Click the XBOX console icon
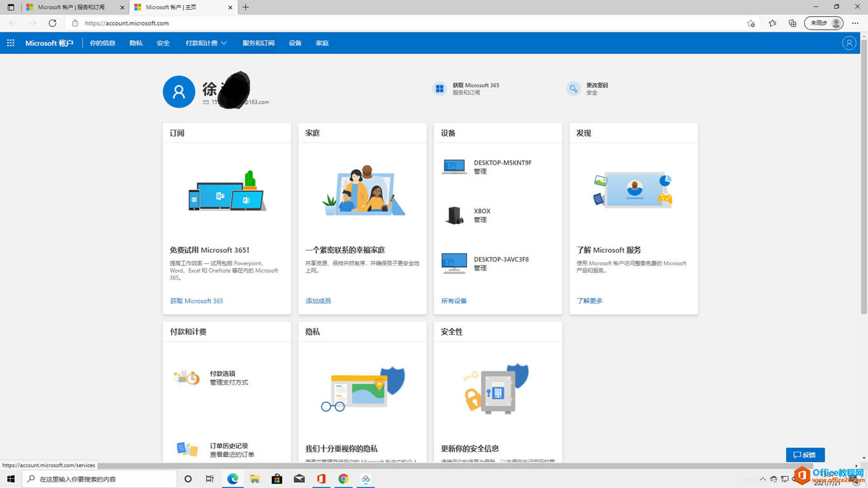 tap(454, 216)
